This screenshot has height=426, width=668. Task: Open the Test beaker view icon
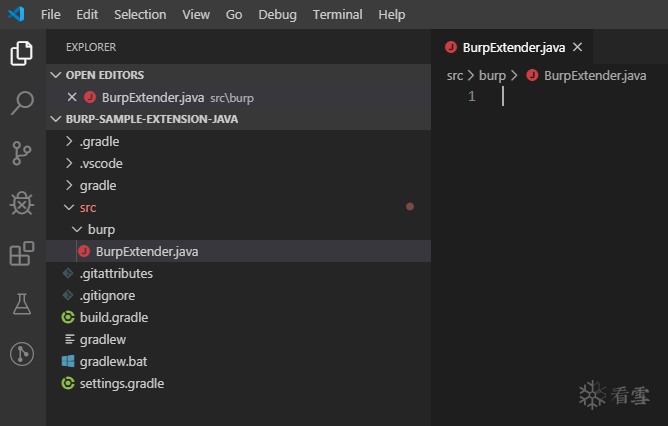point(21,304)
